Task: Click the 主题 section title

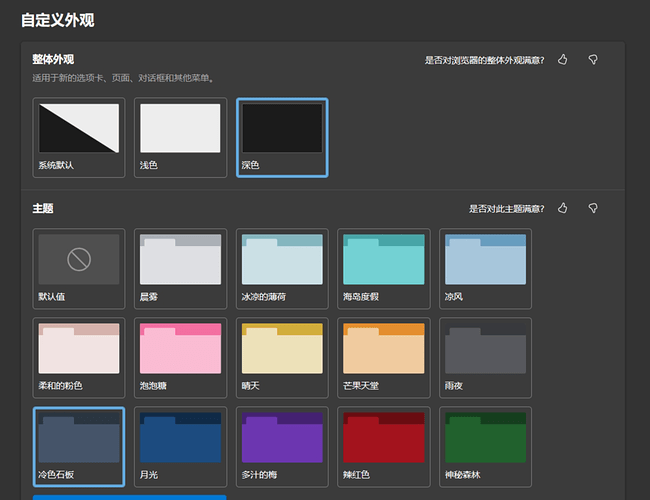Action: tap(43, 208)
